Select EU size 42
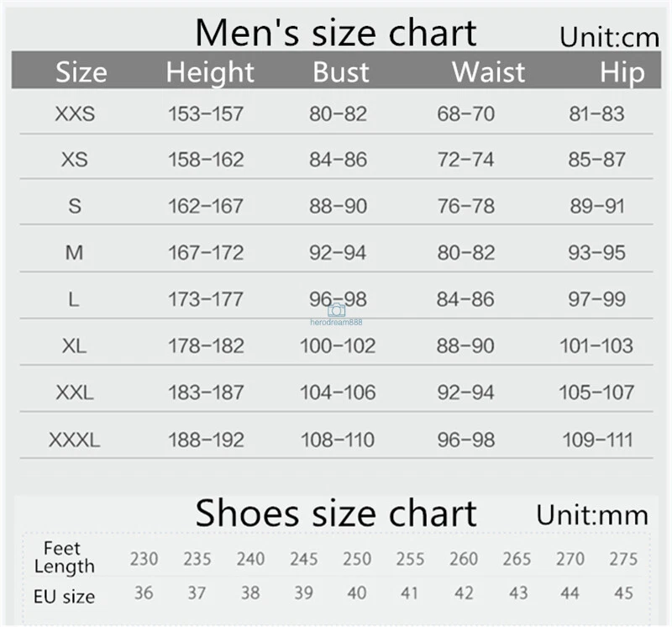The width and height of the screenshot is (672, 627). (464, 593)
